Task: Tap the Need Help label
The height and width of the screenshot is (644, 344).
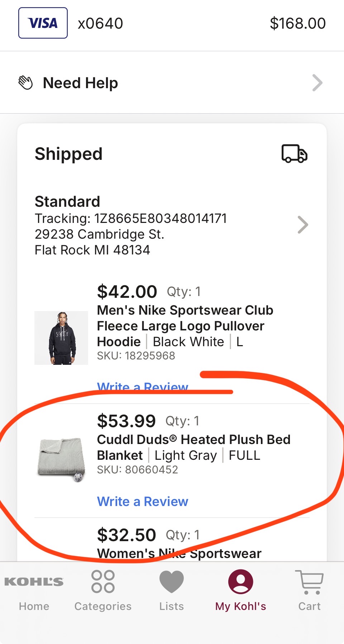Action: tap(80, 83)
